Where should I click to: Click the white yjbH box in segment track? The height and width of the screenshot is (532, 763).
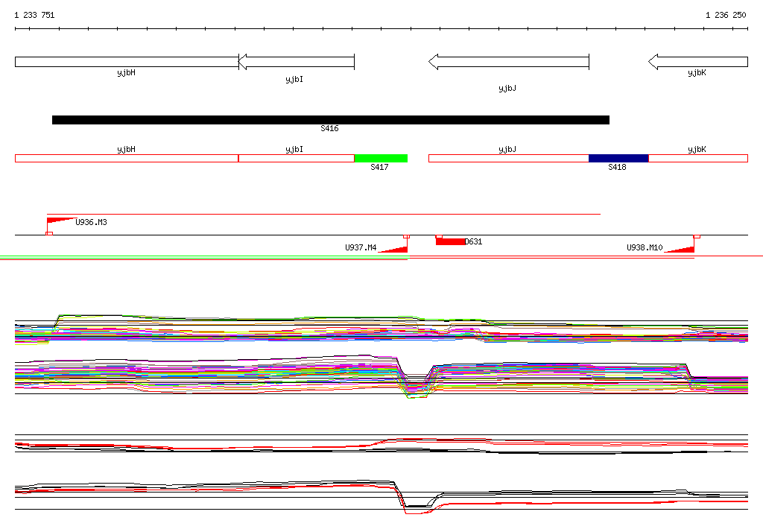point(127,158)
